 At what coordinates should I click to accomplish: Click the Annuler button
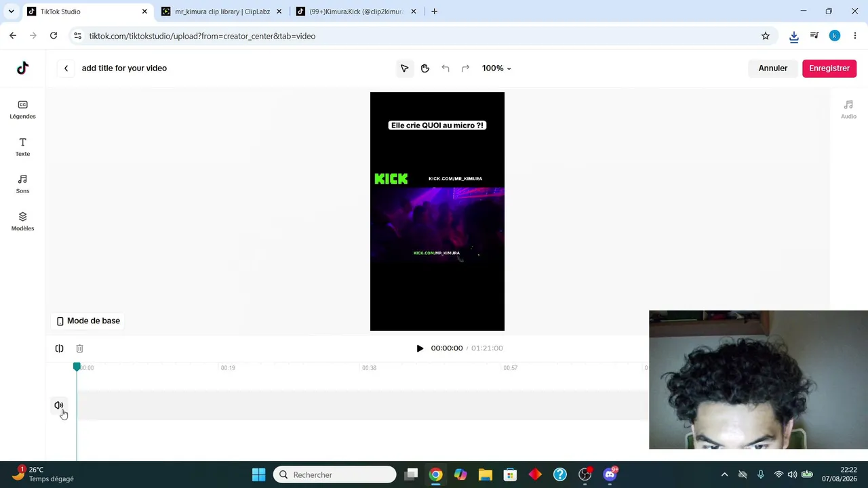pyautogui.click(x=773, y=68)
